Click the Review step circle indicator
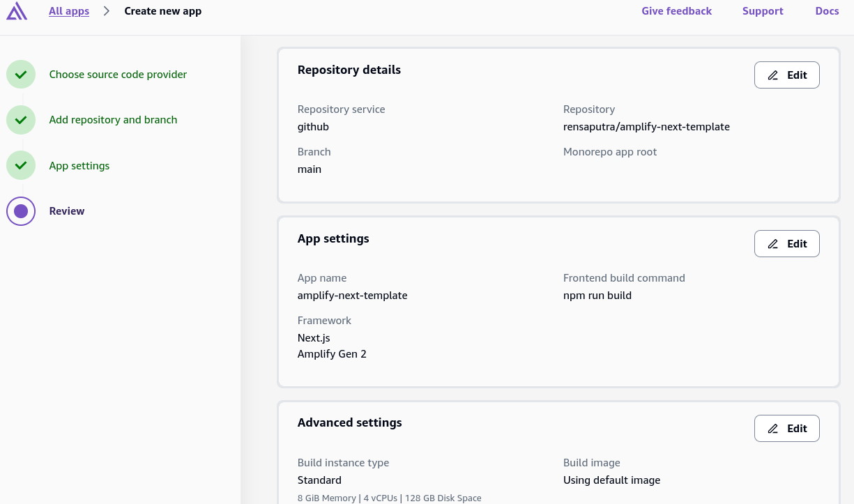The image size is (854, 504). tap(21, 211)
